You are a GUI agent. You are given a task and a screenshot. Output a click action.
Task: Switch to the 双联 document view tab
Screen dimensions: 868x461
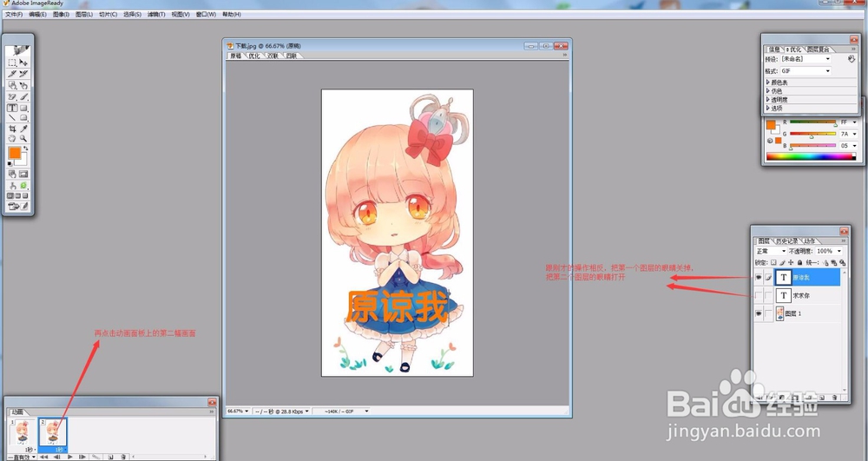[273, 56]
